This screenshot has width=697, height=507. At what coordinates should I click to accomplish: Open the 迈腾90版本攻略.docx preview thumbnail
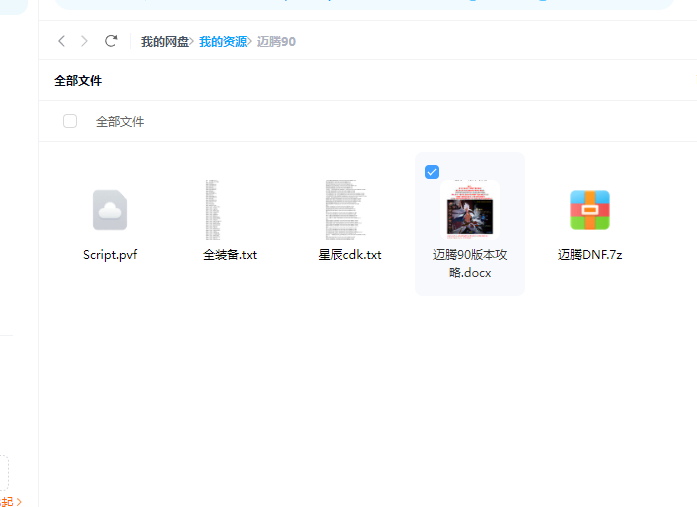coord(470,210)
